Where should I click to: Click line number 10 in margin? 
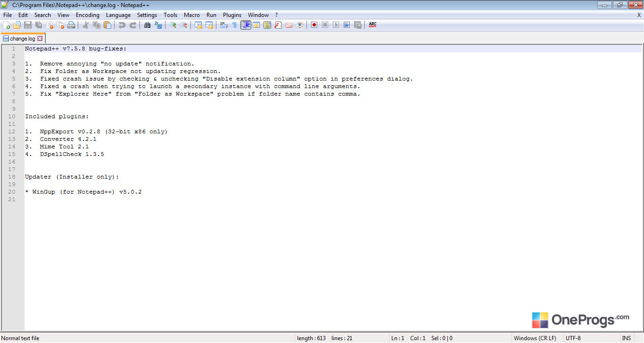(x=12, y=116)
